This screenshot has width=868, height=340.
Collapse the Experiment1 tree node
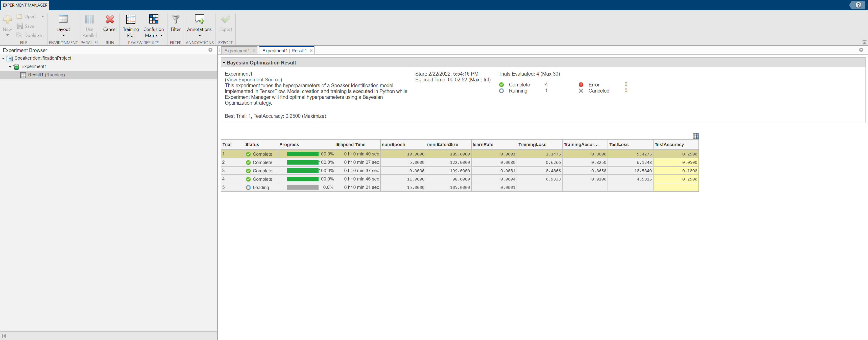[10, 67]
